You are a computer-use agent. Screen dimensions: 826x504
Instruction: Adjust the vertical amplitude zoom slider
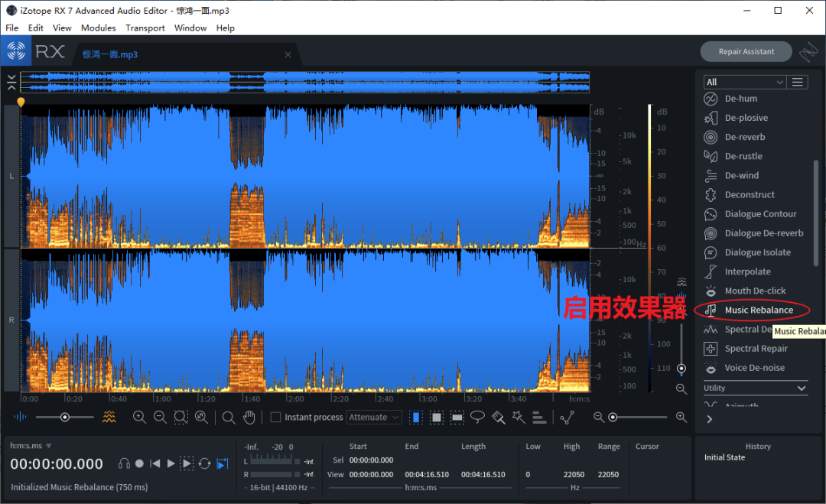point(681,350)
